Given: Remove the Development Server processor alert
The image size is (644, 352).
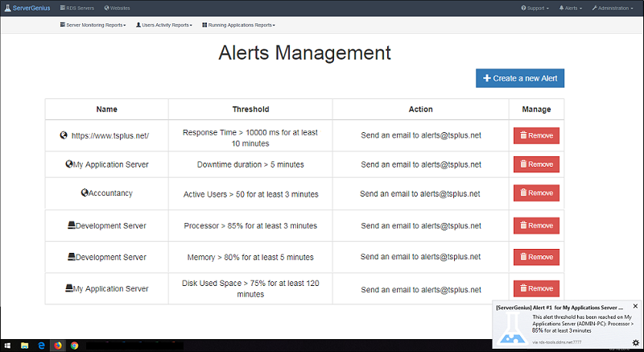Looking at the screenshot, I should click(536, 226).
